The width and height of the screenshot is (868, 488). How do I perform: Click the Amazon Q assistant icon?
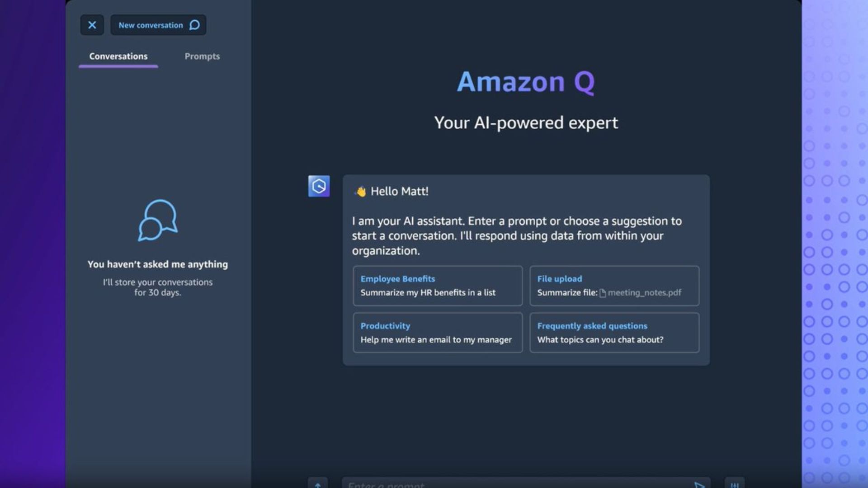[319, 185]
